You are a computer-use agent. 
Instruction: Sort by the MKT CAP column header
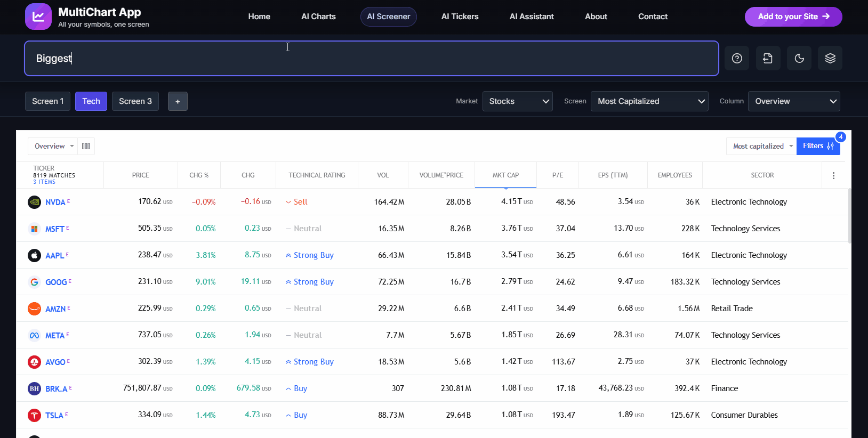point(505,175)
